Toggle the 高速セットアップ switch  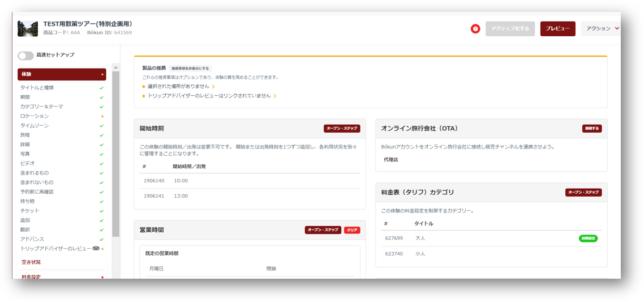coord(25,56)
